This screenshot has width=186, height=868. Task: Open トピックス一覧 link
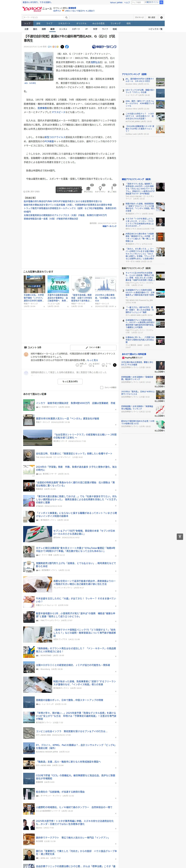point(155,29)
